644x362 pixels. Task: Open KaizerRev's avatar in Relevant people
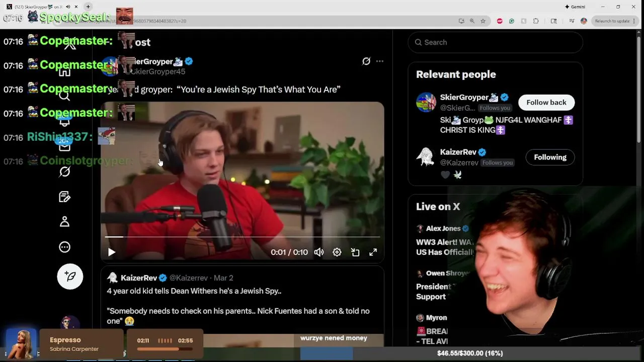coord(426,157)
